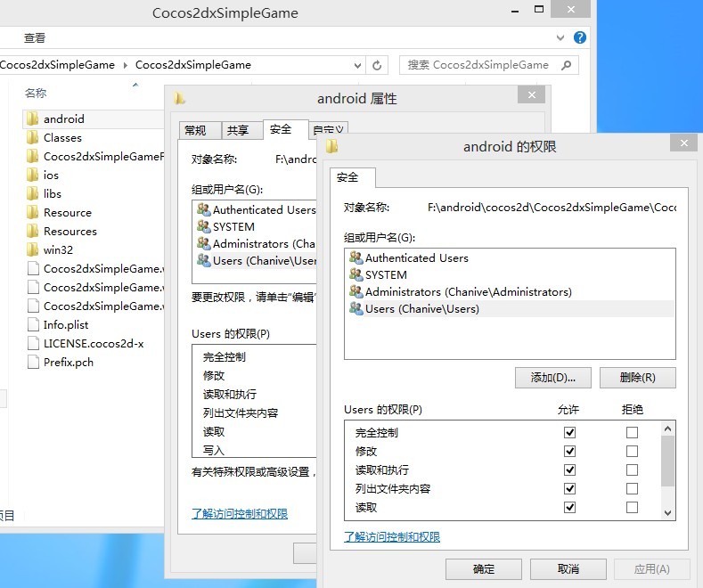Screen dimensions: 703x588
Task: Select the Classes folder icon
Action: (33, 137)
